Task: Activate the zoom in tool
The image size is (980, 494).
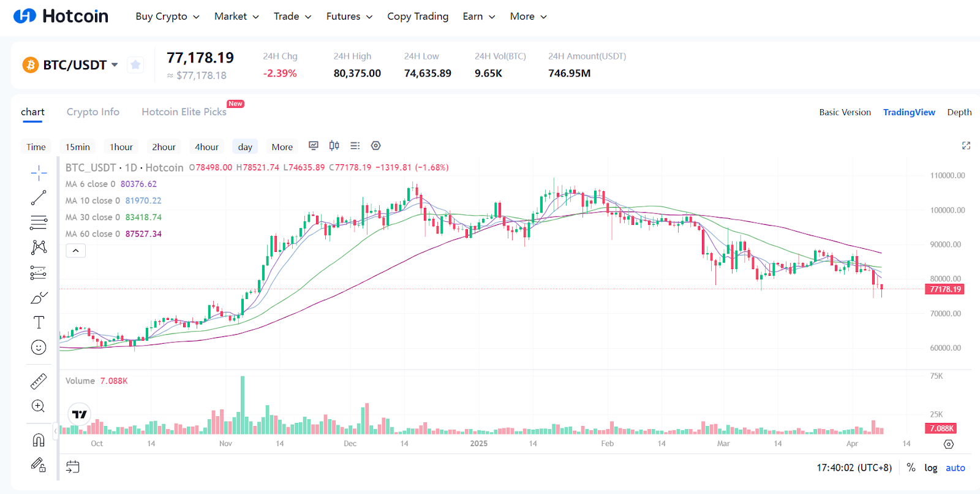Action: pos(39,406)
